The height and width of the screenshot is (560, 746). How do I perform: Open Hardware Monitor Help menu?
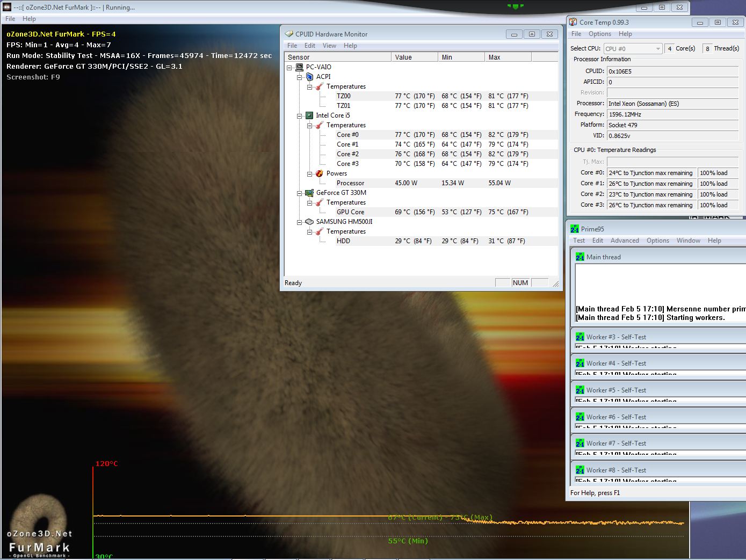pos(350,46)
